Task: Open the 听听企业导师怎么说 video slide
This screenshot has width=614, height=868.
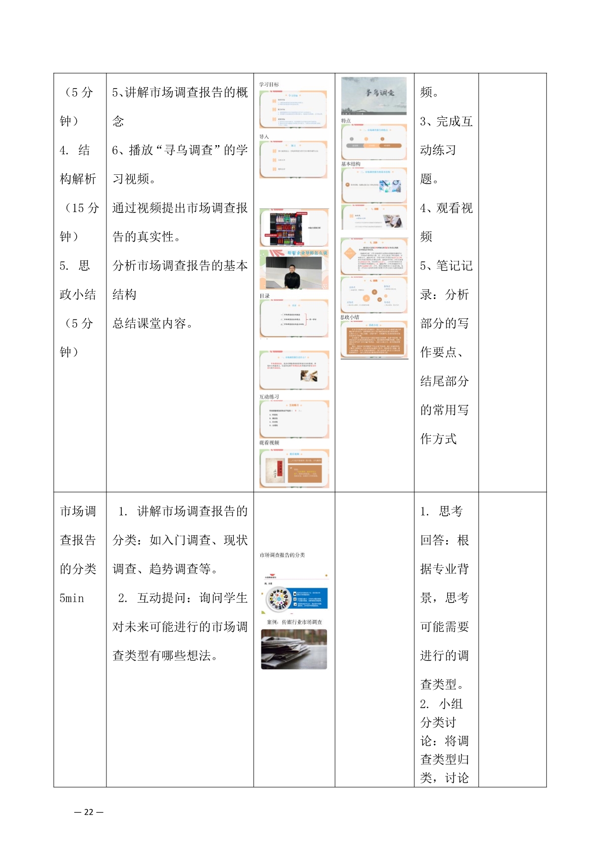Action: coord(294,270)
